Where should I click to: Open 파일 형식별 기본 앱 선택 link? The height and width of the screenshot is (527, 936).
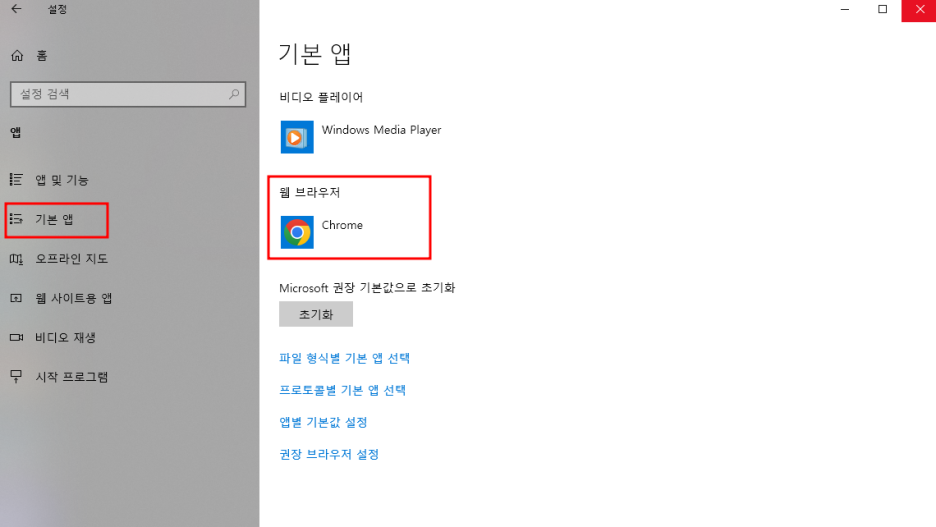coord(344,358)
